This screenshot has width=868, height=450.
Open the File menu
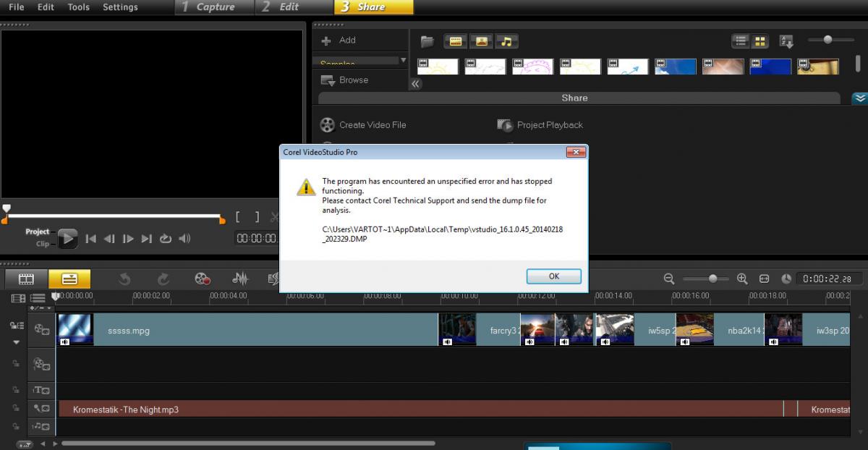pyautogui.click(x=16, y=7)
